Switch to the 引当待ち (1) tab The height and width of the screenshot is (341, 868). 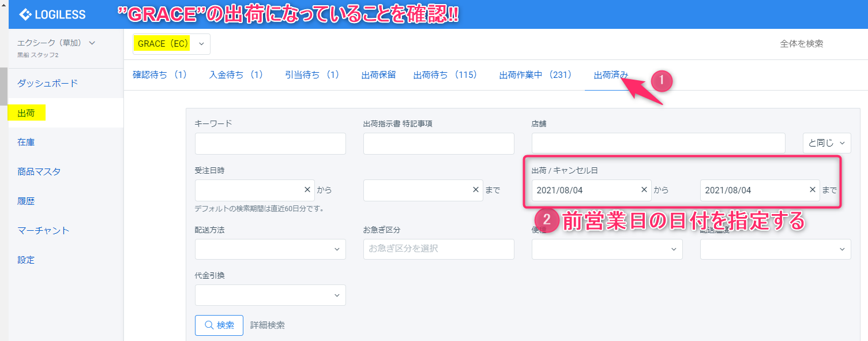coord(312,75)
